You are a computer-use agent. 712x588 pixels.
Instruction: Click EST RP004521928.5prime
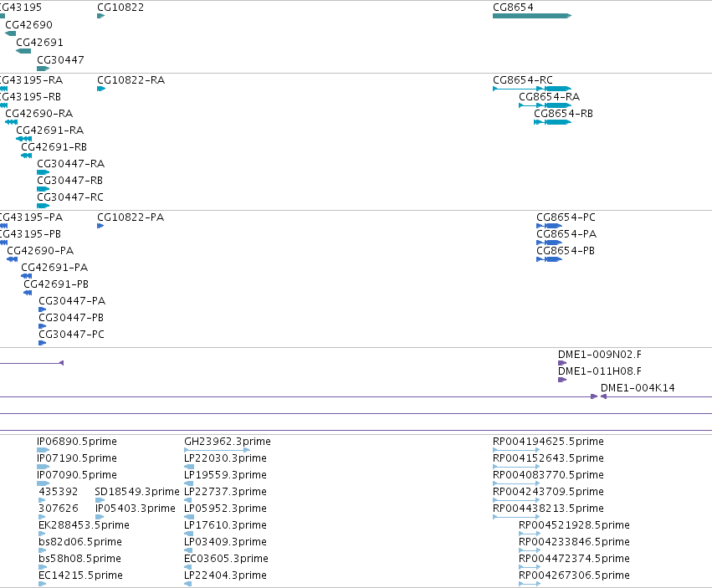pyautogui.click(x=530, y=534)
